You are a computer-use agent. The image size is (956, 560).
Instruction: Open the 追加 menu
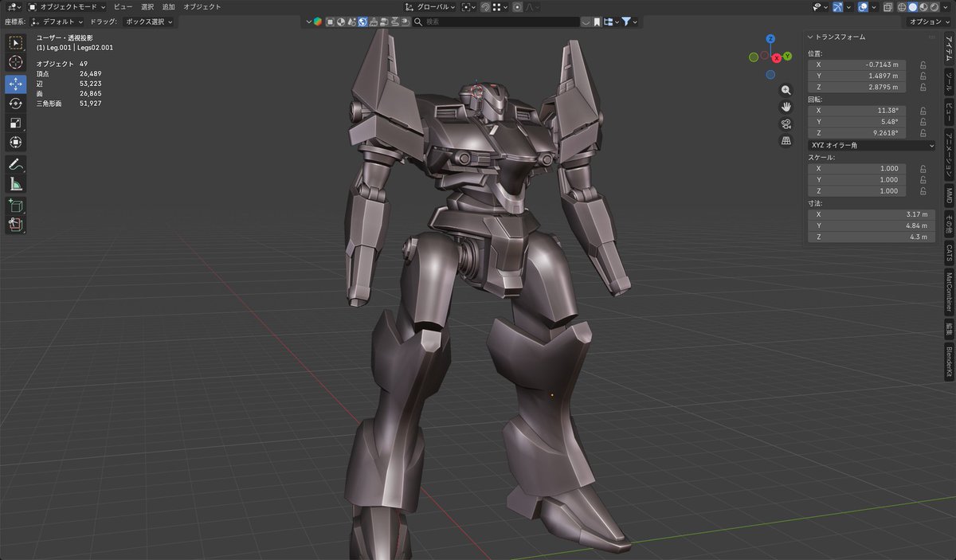point(168,6)
